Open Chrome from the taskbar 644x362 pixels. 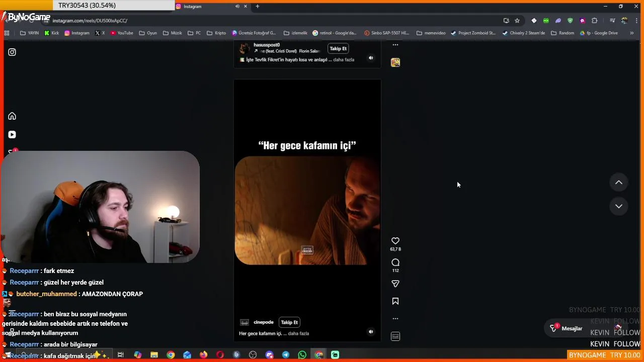pos(171,355)
